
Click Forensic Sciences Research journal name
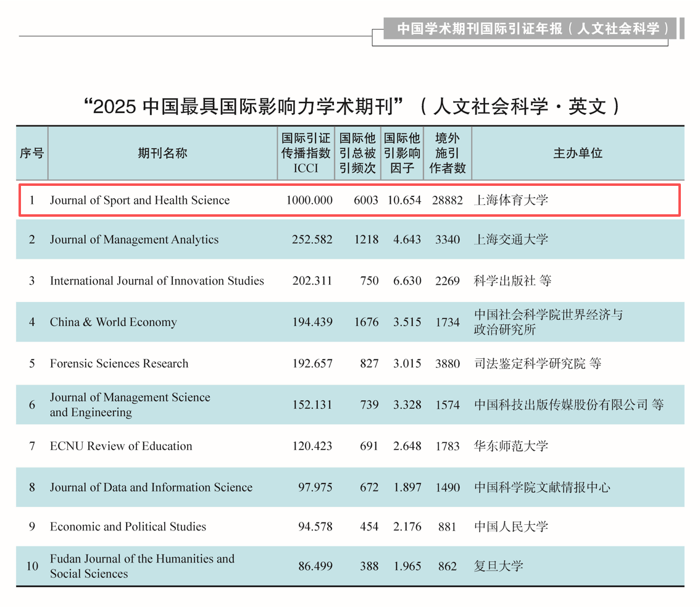coord(119,364)
